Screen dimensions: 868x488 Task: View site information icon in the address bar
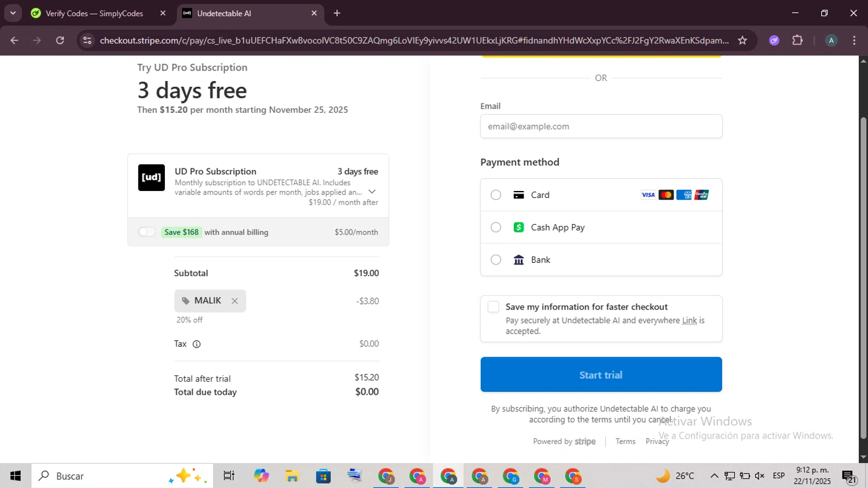87,41
